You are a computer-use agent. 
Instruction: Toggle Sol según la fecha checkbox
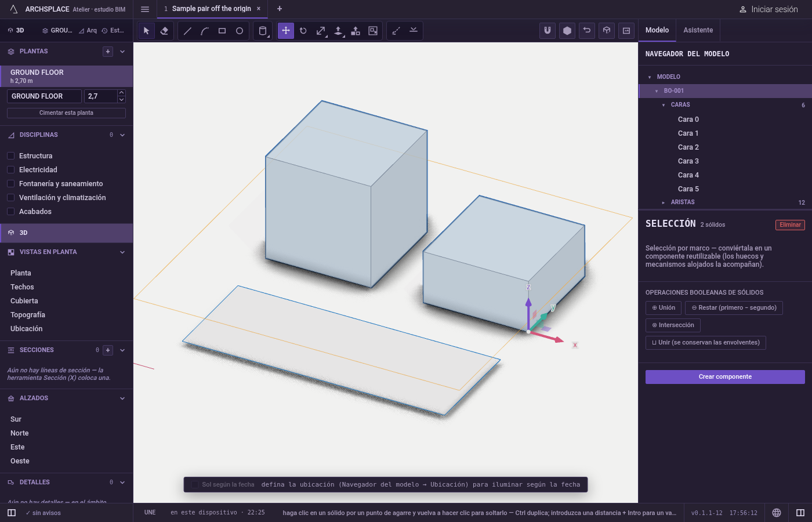[x=195, y=485]
